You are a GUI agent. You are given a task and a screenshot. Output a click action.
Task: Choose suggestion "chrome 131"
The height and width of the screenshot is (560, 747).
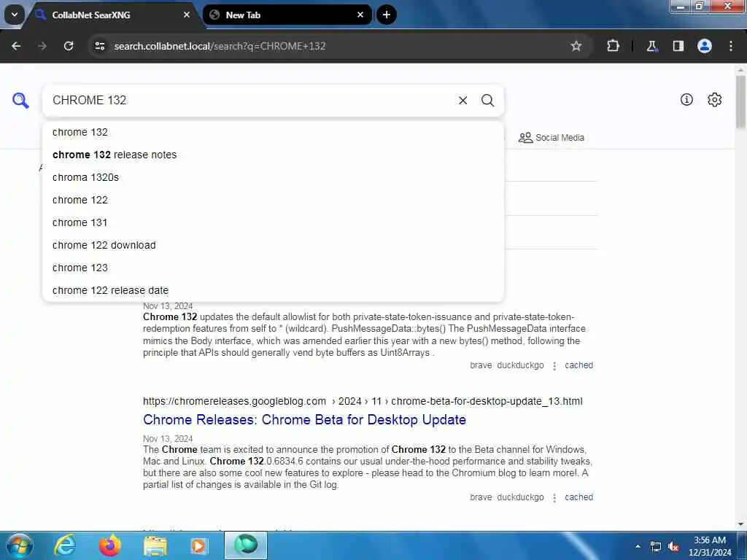tap(273, 223)
